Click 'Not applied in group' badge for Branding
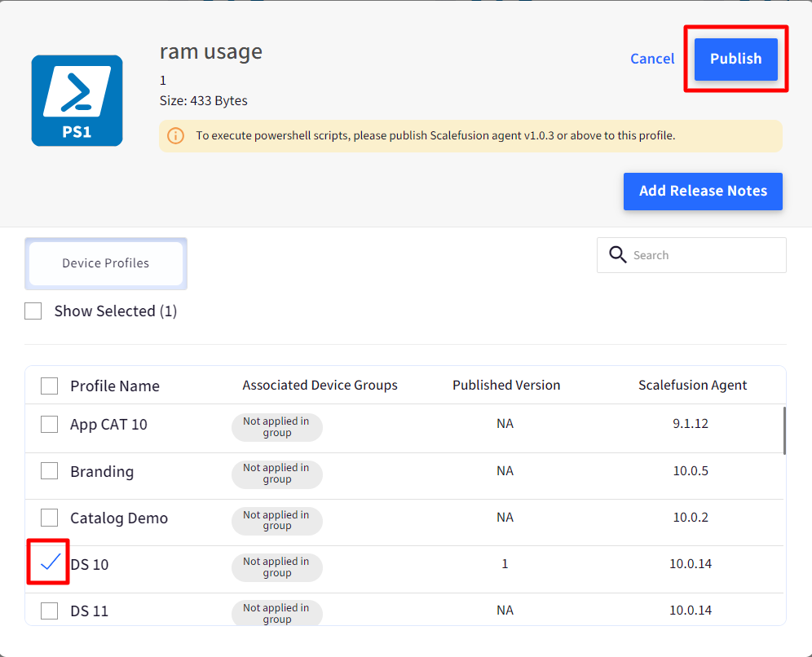This screenshot has width=812, height=657. 277,474
